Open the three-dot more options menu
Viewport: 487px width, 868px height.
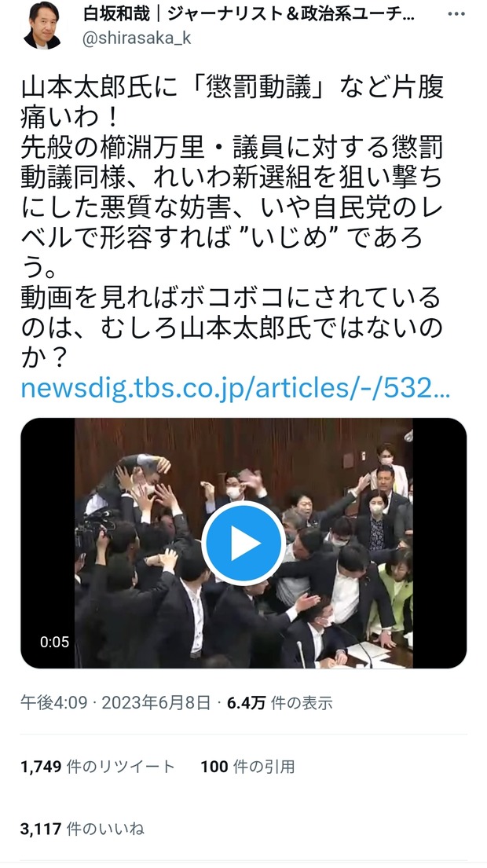pyautogui.click(x=456, y=14)
